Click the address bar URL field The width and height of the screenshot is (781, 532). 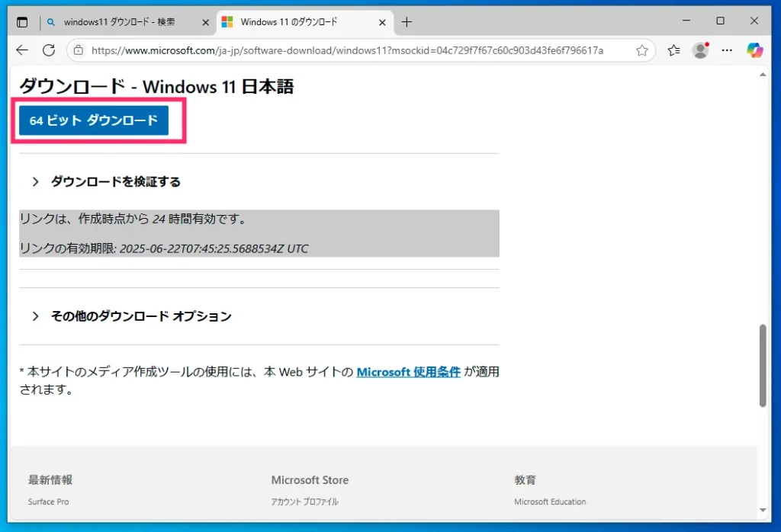click(347, 50)
